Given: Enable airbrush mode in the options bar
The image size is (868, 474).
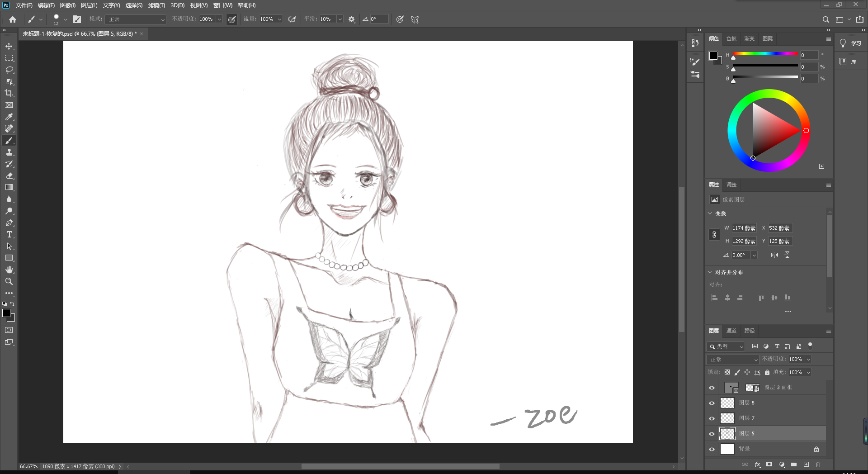Looking at the screenshot, I should (292, 19).
